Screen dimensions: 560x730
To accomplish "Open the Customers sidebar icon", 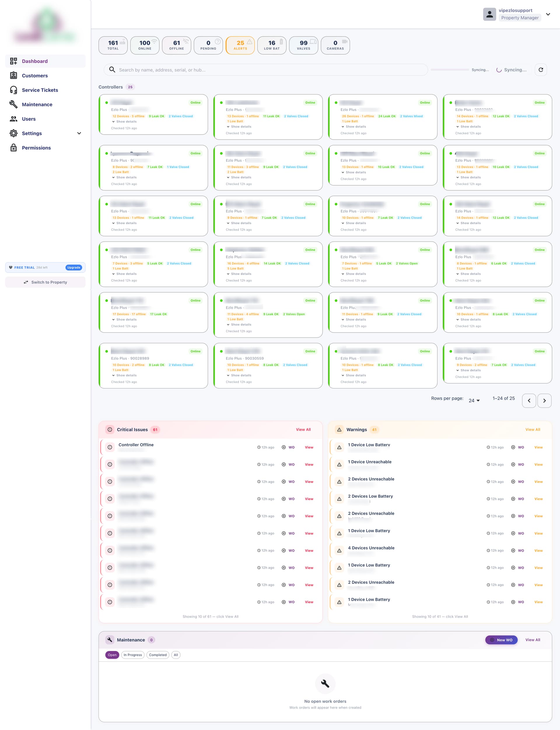I will point(13,76).
